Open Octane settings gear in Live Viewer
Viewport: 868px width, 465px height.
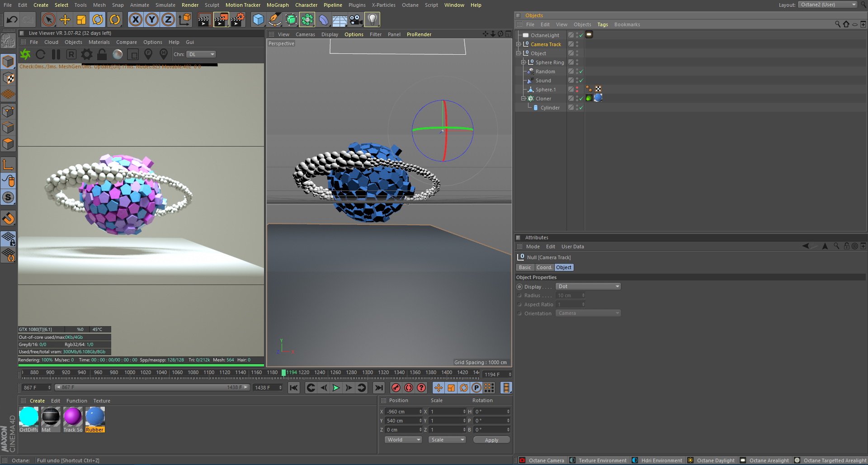(x=87, y=54)
